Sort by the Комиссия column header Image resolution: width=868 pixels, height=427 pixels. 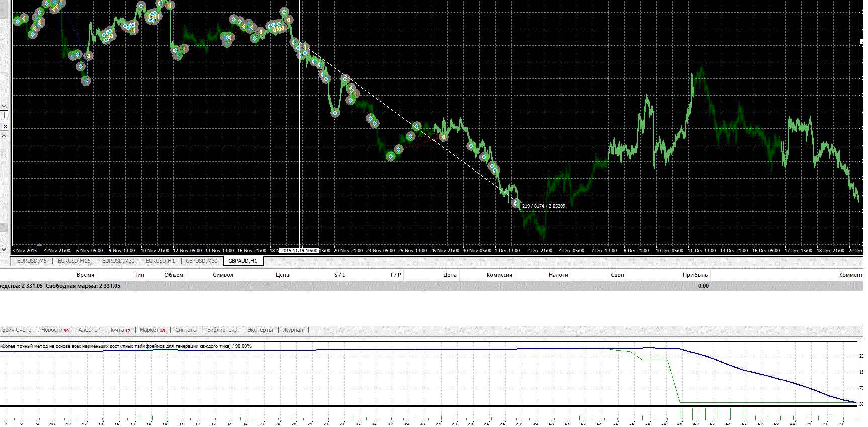pyautogui.click(x=499, y=275)
